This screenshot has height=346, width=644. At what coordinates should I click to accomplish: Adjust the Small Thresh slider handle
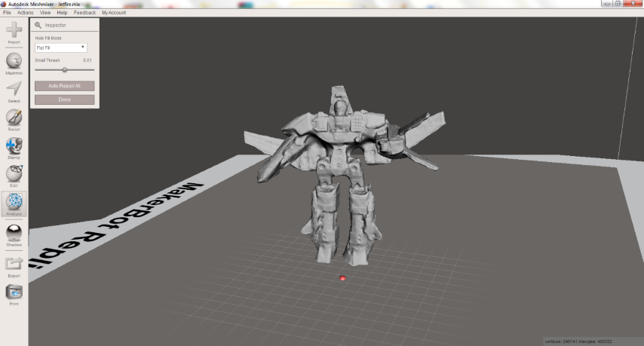click(x=65, y=70)
